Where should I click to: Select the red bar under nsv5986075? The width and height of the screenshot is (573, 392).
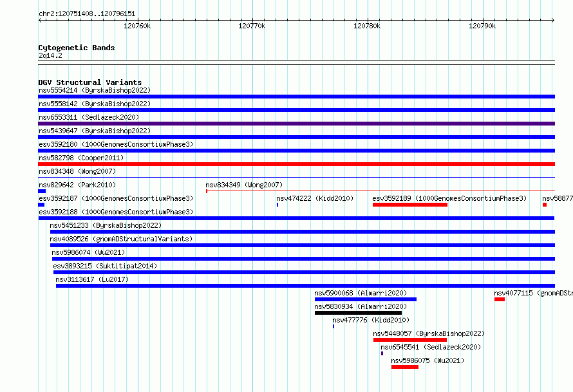pos(405,367)
